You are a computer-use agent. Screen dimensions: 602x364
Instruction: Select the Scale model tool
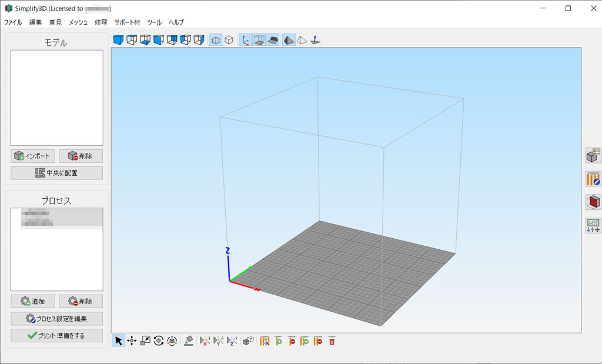(x=145, y=340)
